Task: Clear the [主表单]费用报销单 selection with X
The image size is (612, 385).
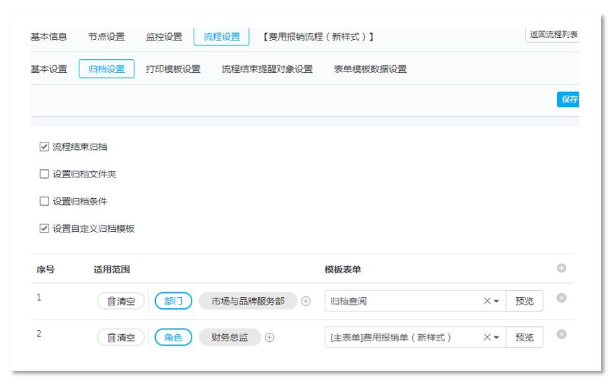Action: point(487,337)
